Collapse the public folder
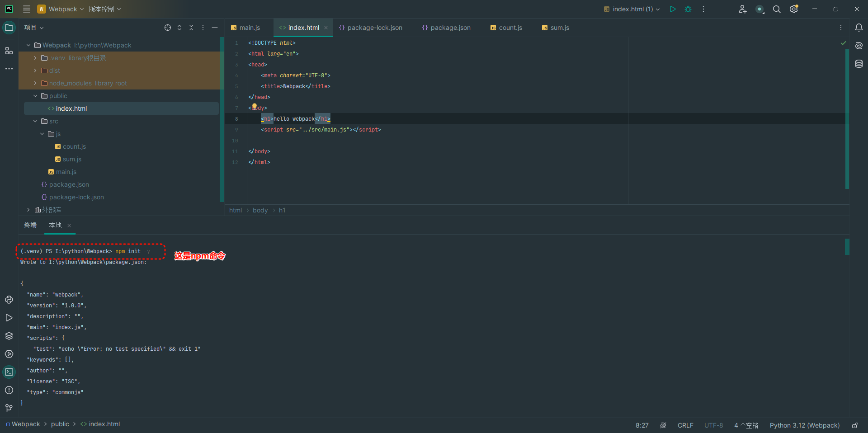The width and height of the screenshot is (868, 433). (35, 96)
